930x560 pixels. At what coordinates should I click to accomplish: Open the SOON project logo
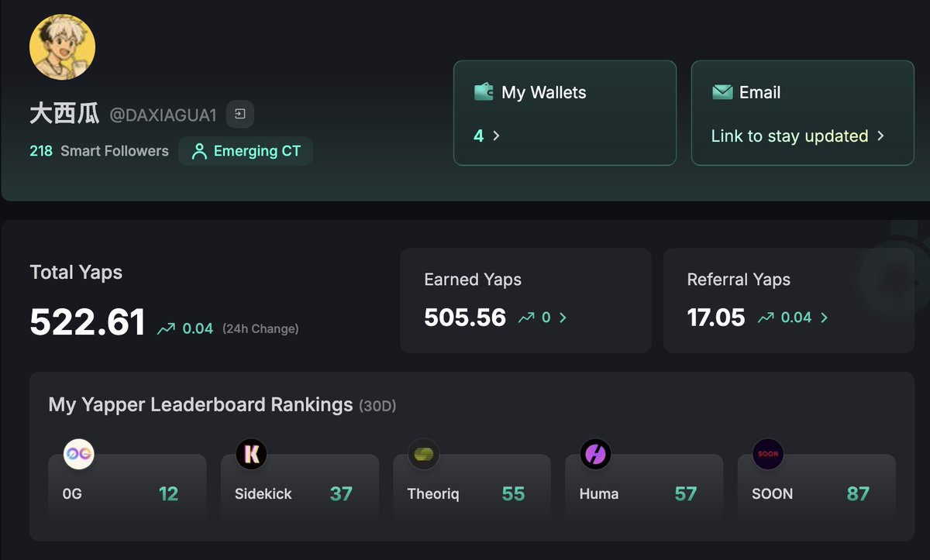point(768,454)
